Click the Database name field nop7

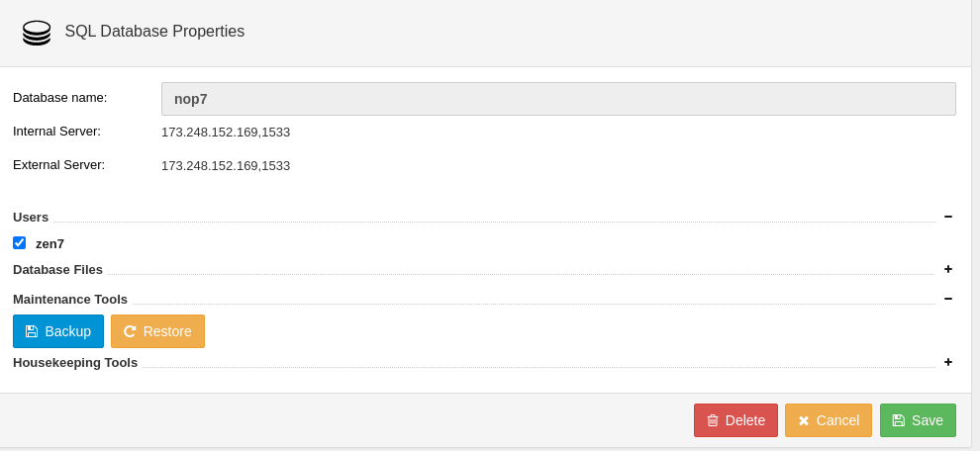click(558, 99)
